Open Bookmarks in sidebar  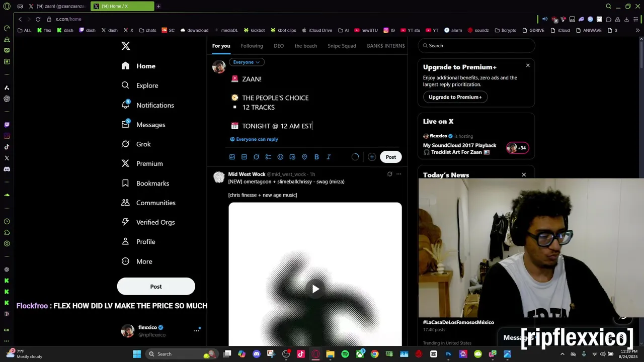pos(145,184)
